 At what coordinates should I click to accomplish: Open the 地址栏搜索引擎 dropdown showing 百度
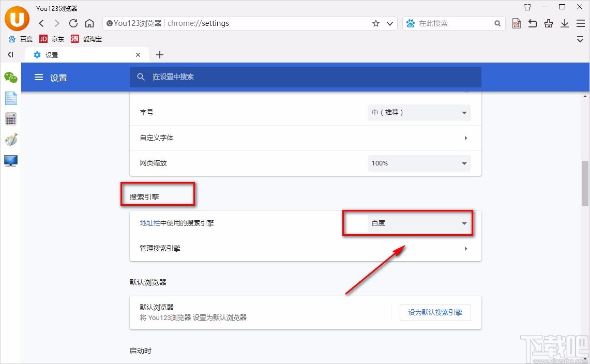coord(419,223)
